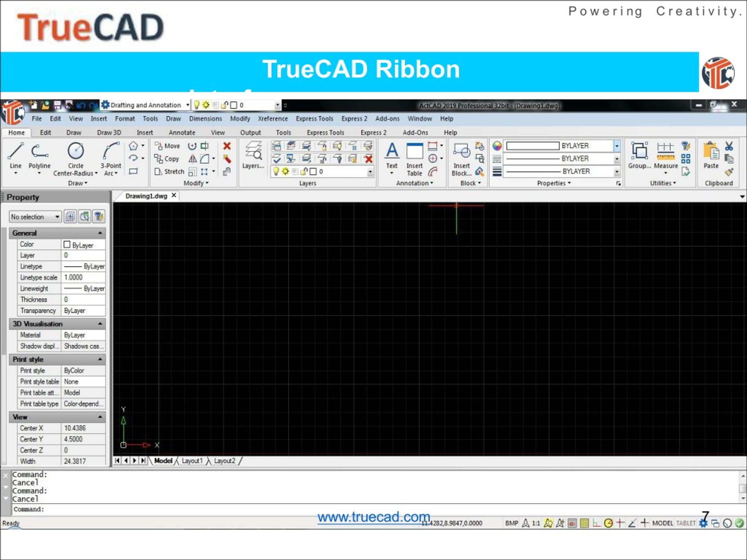Click the Cut scissors icon

coord(729,146)
